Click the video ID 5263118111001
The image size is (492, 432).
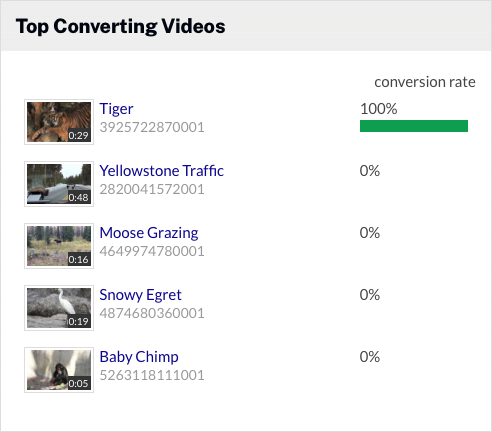click(x=152, y=375)
